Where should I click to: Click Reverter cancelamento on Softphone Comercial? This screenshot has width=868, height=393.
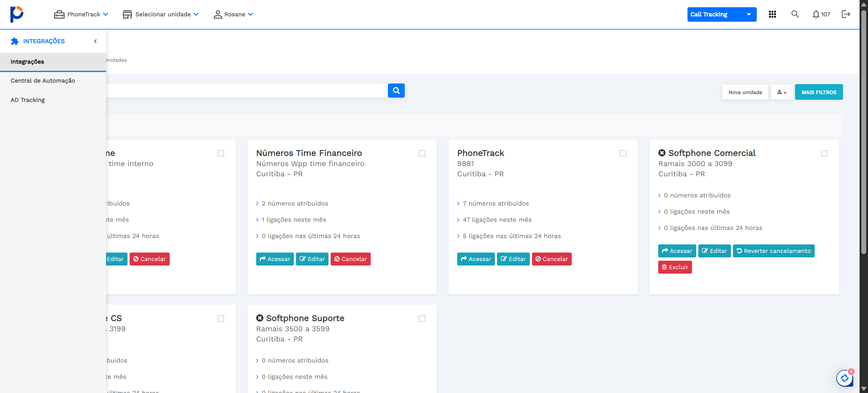click(x=774, y=251)
